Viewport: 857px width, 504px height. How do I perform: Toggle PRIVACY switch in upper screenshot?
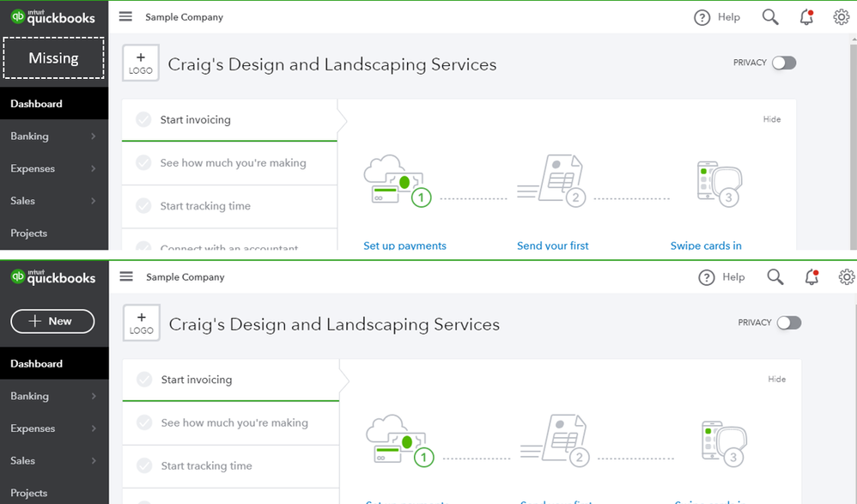784,63
